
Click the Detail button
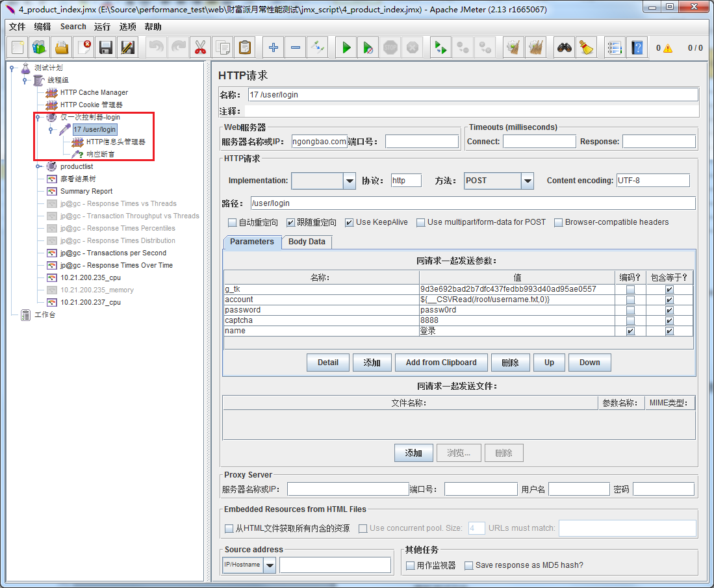coord(328,363)
